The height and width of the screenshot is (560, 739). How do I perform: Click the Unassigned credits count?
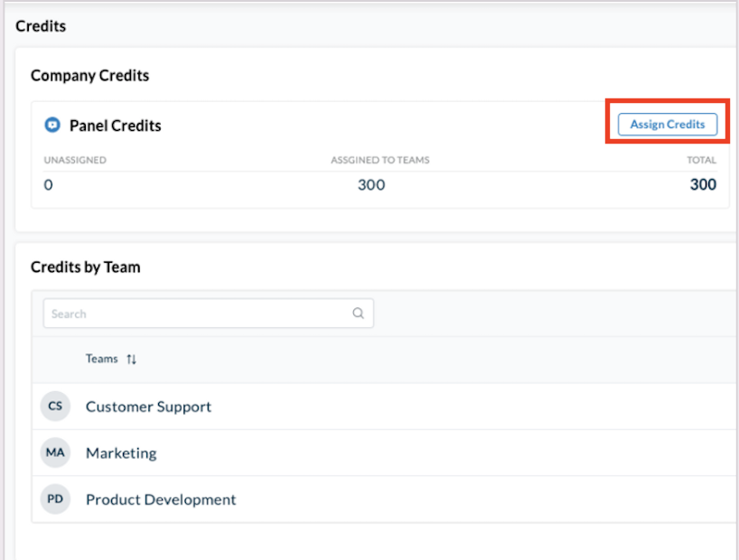[x=48, y=184]
